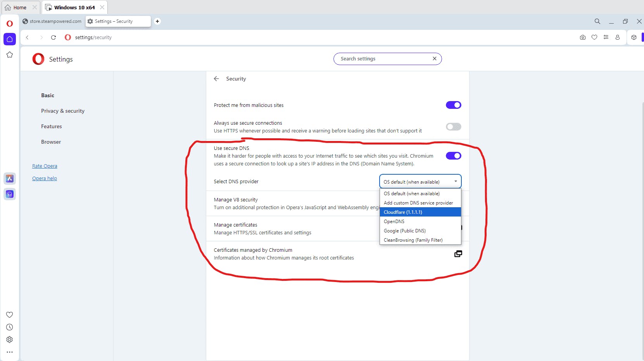644x361 pixels.
Task: Open Easy Setup sliders icon
Action: (606, 38)
